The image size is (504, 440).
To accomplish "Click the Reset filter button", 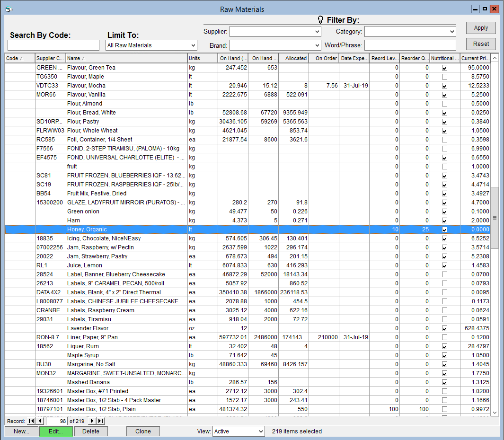I will (x=481, y=44).
